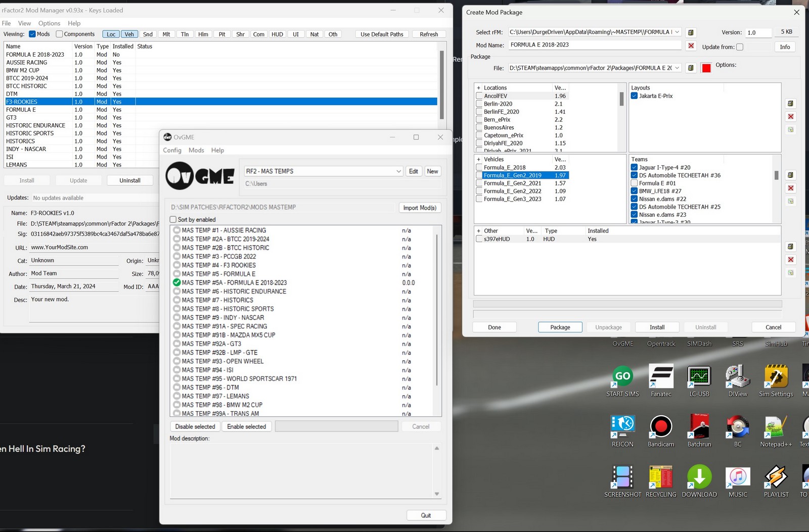Click the red Options color swatch
Viewport: 809px width, 532px height.
[706, 68]
